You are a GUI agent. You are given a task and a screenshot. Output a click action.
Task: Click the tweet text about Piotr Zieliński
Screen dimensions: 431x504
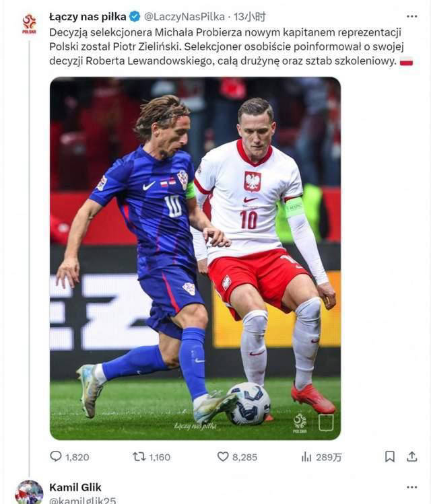pos(226,46)
